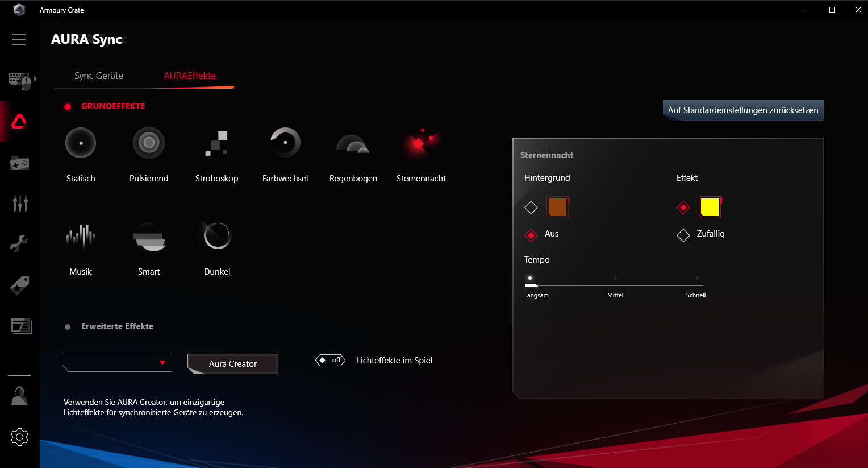Select the Sternennacht effect icon
The width and height of the screenshot is (868, 468).
[x=421, y=143]
